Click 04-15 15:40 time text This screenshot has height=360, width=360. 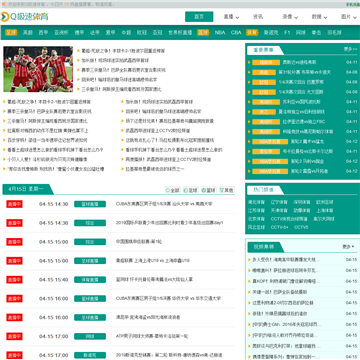click(x=53, y=280)
